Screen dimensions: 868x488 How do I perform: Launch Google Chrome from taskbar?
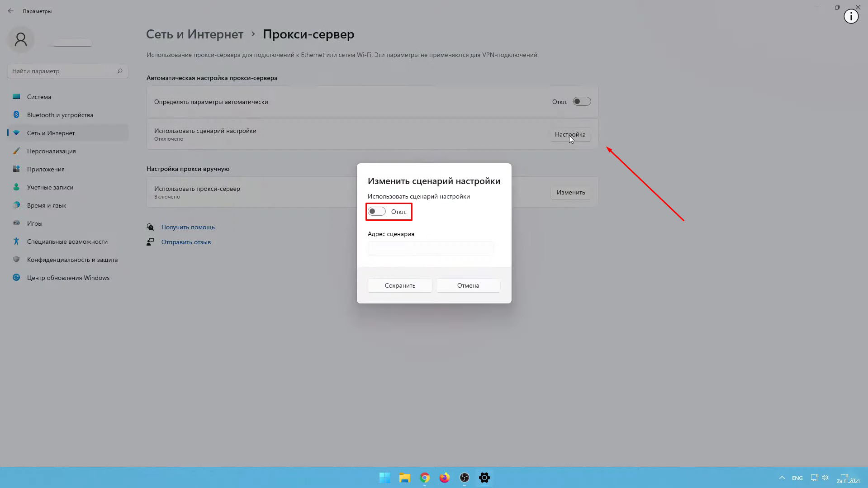pos(425,478)
